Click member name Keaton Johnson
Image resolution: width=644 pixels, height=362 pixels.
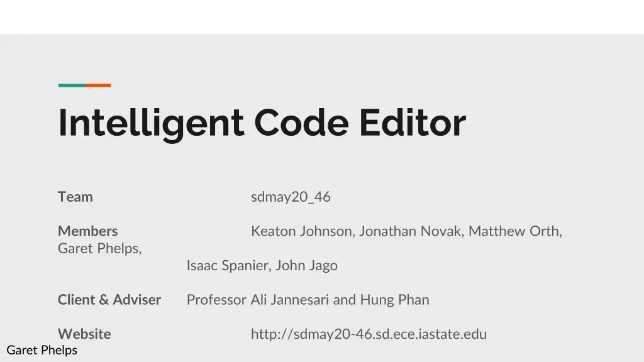(303, 231)
